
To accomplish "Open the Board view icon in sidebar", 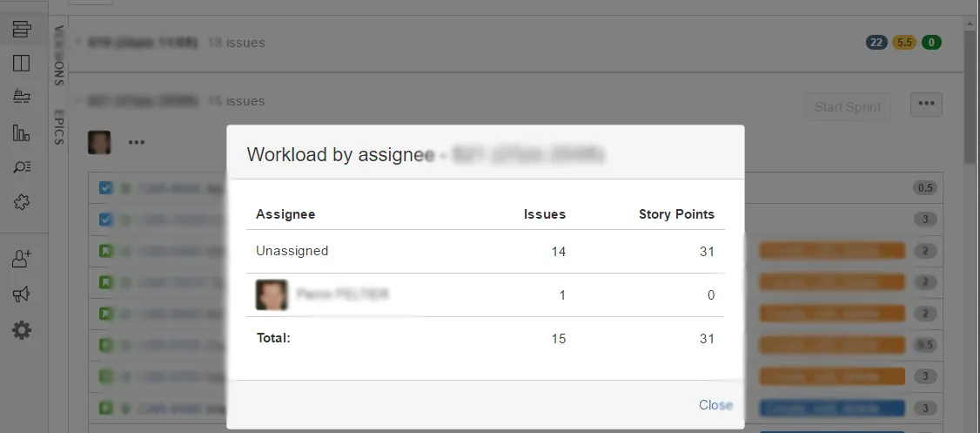I will (x=21, y=64).
